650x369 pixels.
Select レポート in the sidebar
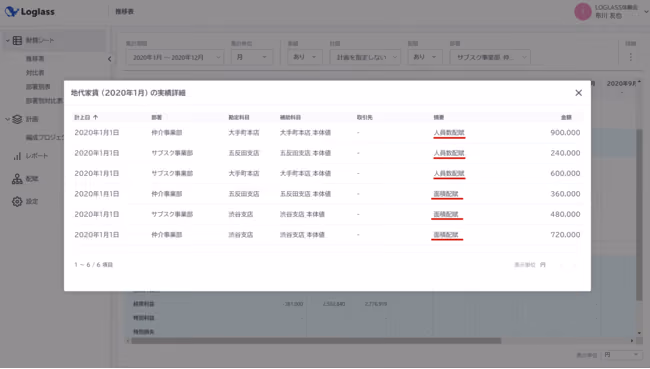click(37, 156)
